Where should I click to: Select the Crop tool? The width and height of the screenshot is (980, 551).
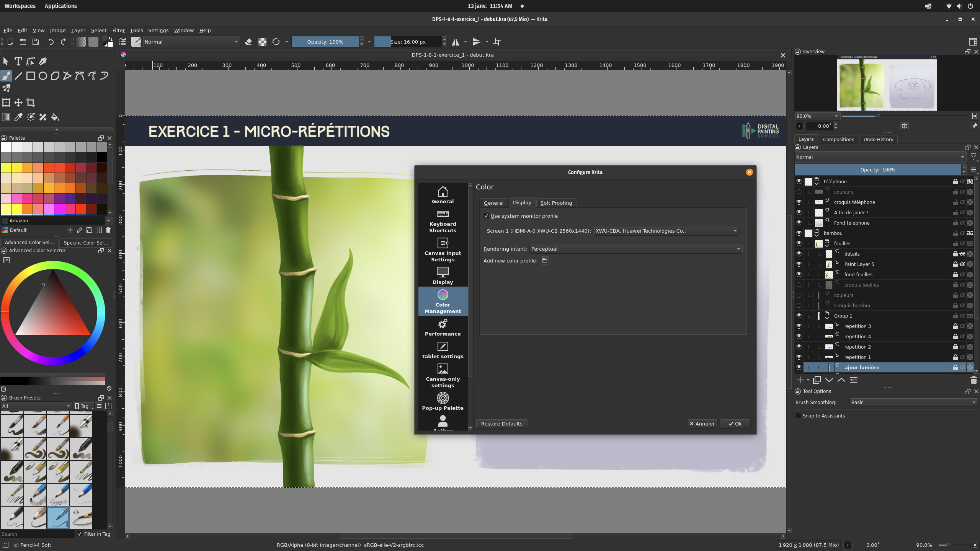tap(31, 103)
